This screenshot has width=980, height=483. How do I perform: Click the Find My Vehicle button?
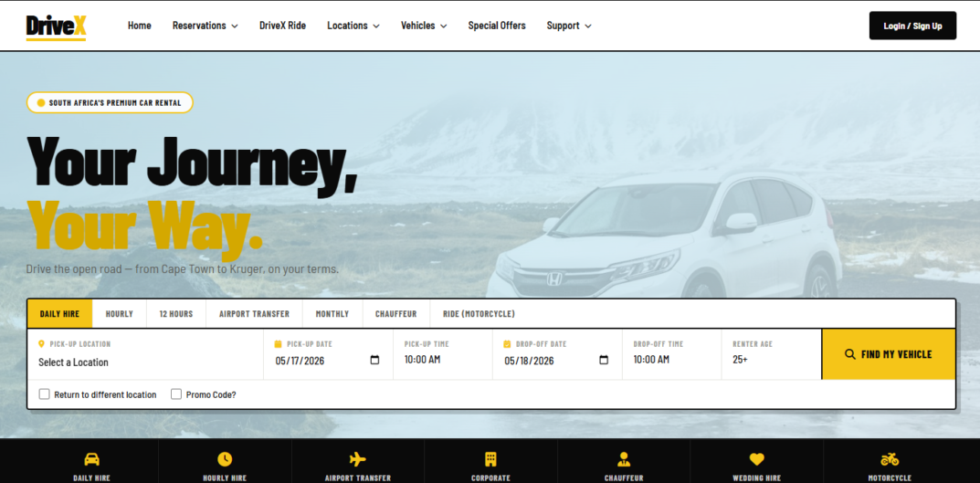[889, 354]
